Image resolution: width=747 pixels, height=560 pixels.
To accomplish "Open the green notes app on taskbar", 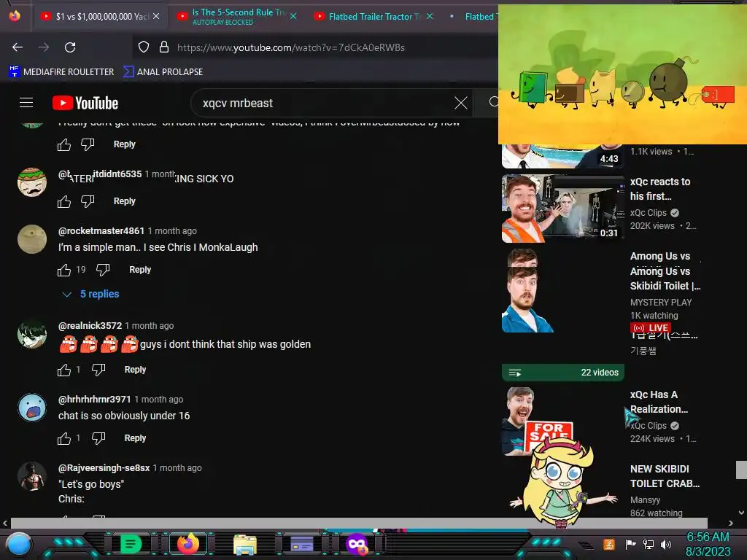I will coord(131,544).
